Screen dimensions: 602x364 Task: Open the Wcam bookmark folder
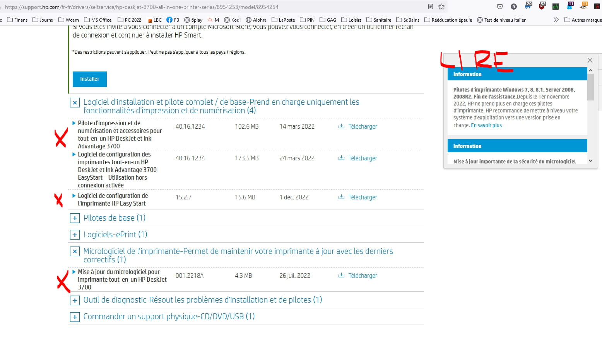tap(68, 20)
